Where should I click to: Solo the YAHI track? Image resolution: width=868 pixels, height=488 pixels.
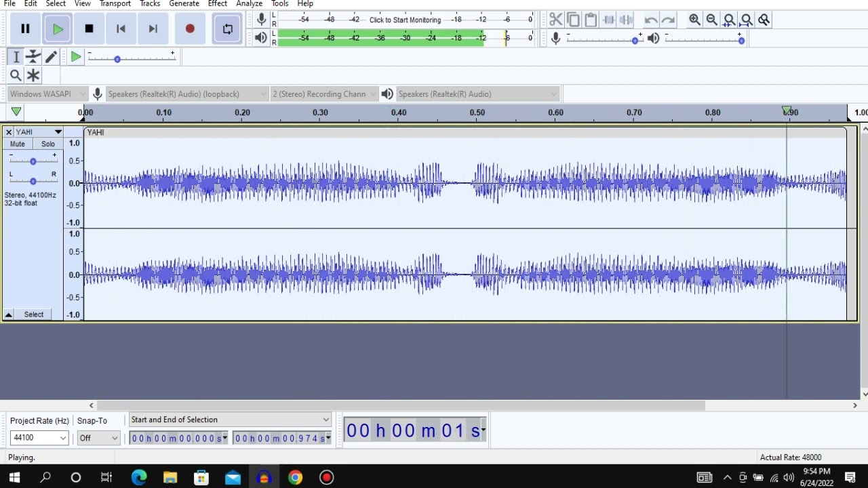click(x=48, y=144)
